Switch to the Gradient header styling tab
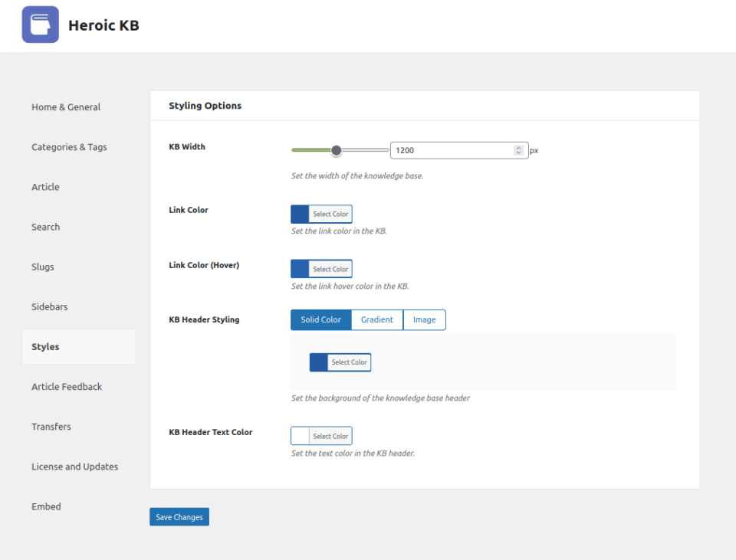This screenshot has width=736, height=560. pyautogui.click(x=376, y=319)
